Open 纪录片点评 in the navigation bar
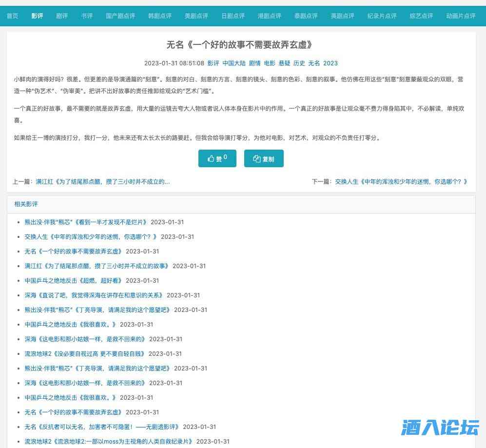486x448 pixels. [382, 16]
